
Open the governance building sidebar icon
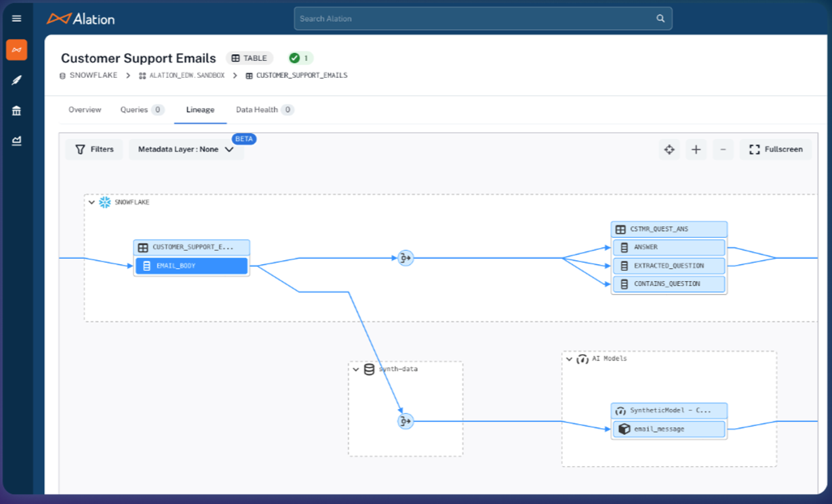point(17,110)
